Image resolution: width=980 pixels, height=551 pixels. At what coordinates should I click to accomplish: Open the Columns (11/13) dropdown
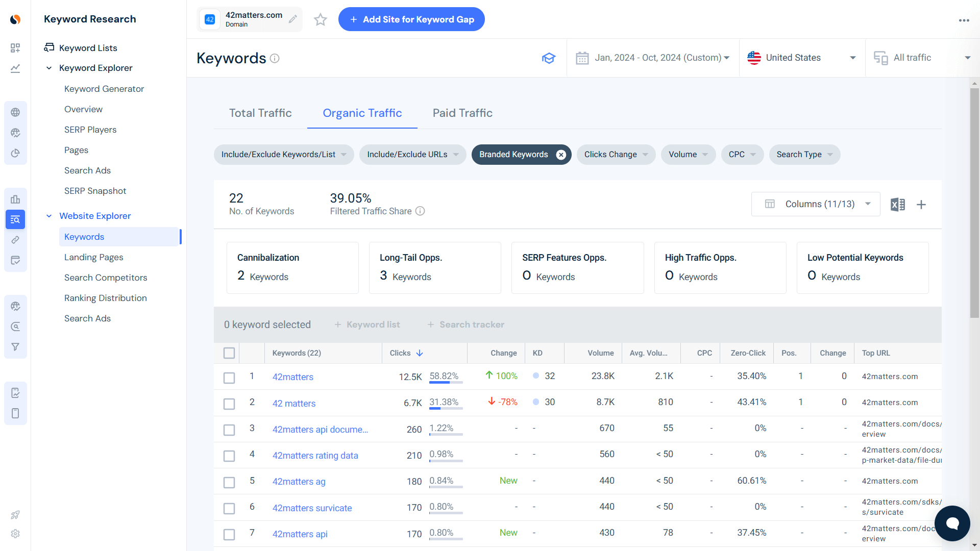coord(815,204)
